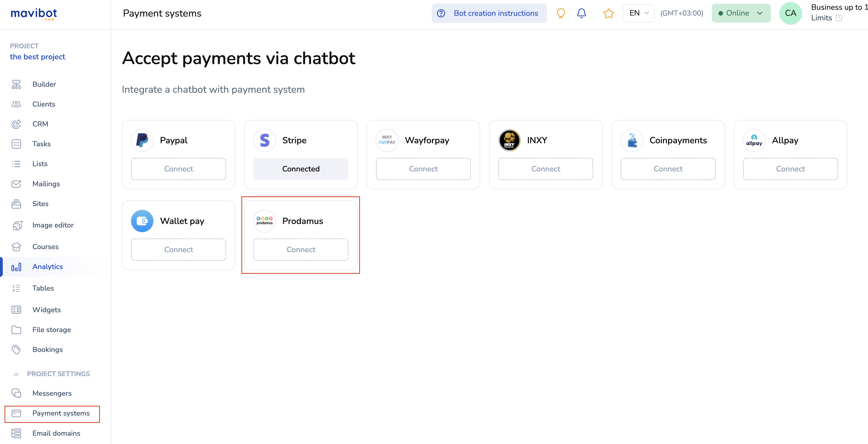
Task: Go to Payment systems menu item
Action: tap(61, 413)
